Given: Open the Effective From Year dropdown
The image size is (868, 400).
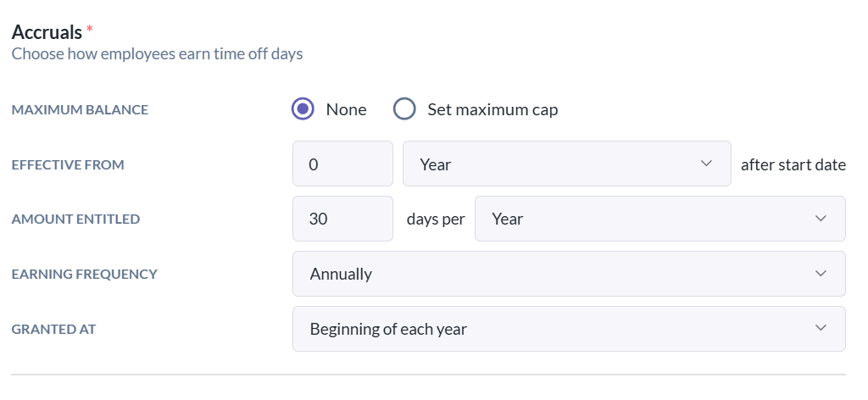Looking at the screenshot, I should [567, 164].
